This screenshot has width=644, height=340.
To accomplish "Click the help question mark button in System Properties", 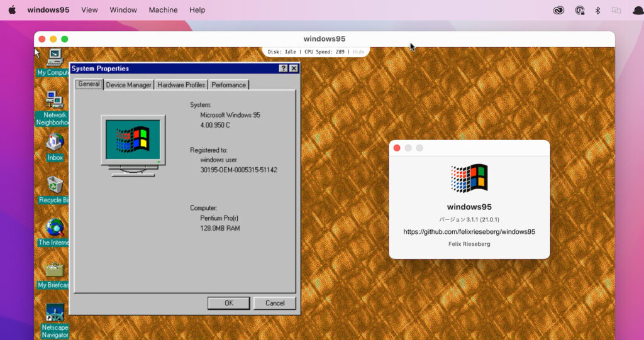I will pos(284,69).
